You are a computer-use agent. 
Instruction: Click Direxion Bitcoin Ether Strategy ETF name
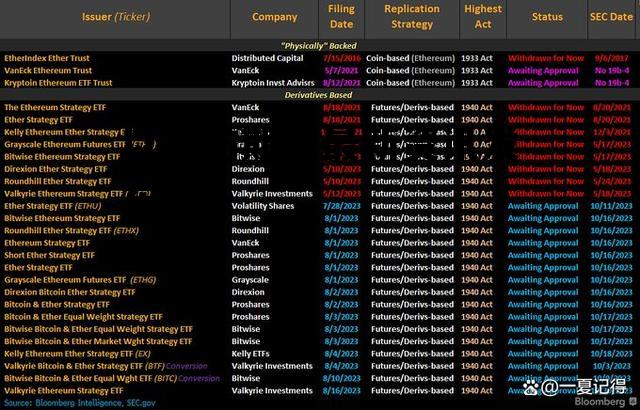pos(70,292)
